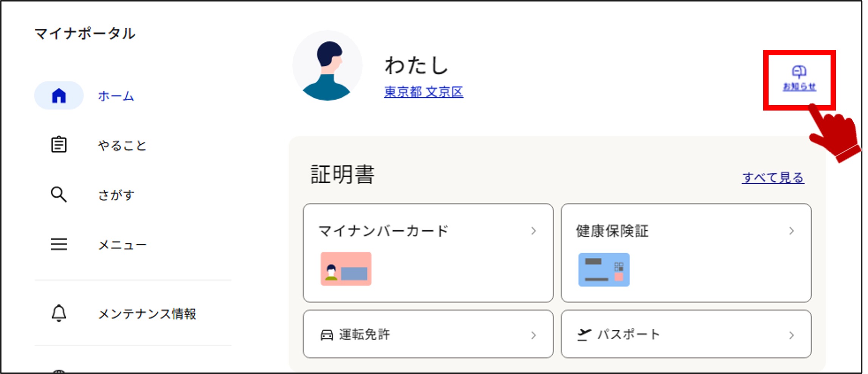Image resolution: width=868 pixels, height=374 pixels.
Task: Open the すべて見る link
Action: point(773,178)
